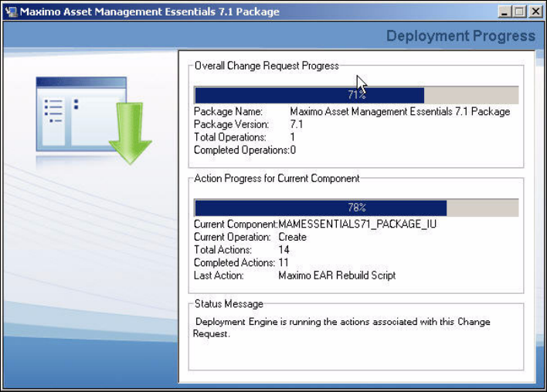Screen dimensions: 547x392
Task: Click the deployment download illustration with green arrow
Action: pyautogui.click(x=93, y=120)
